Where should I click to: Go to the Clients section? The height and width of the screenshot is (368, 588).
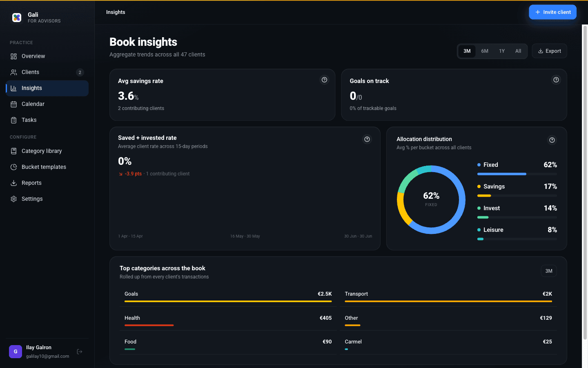click(47, 72)
